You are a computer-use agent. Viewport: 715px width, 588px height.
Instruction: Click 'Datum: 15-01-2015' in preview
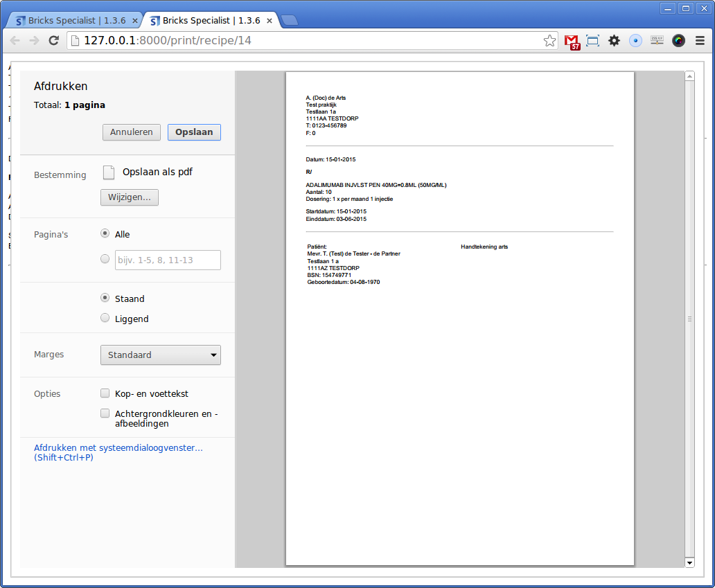[x=330, y=159]
